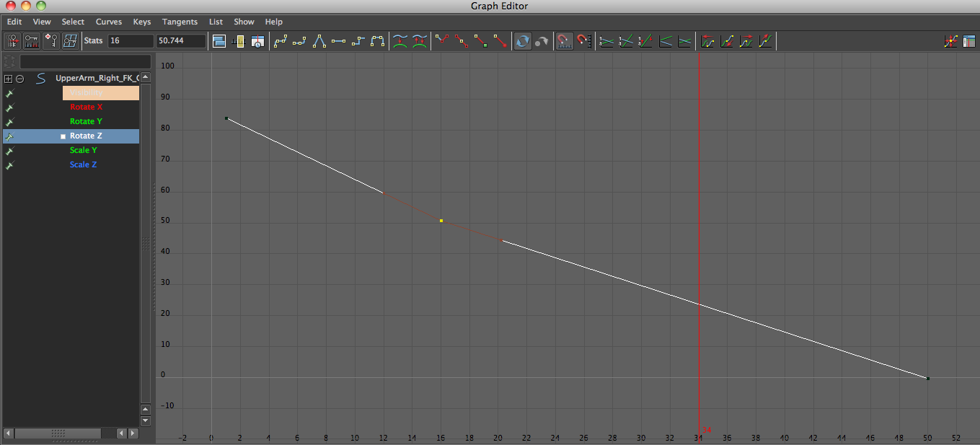
Task: Collapse the UpperArm_Right_FK hierarchy
Action: pos(19,79)
